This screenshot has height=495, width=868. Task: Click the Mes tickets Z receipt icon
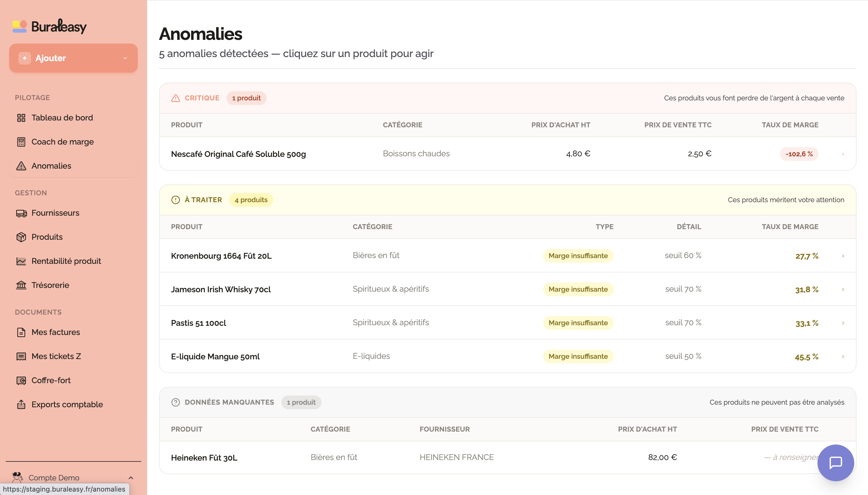pyautogui.click(x=21, y=356)
